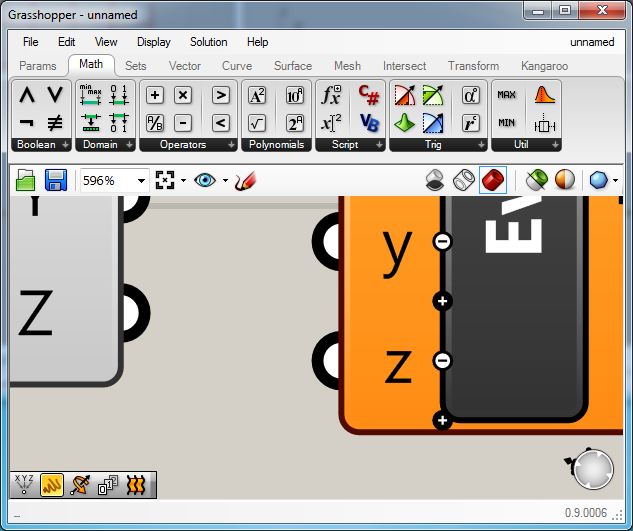Insert the Square A² component
633x531 pixels.
(257, 95)
